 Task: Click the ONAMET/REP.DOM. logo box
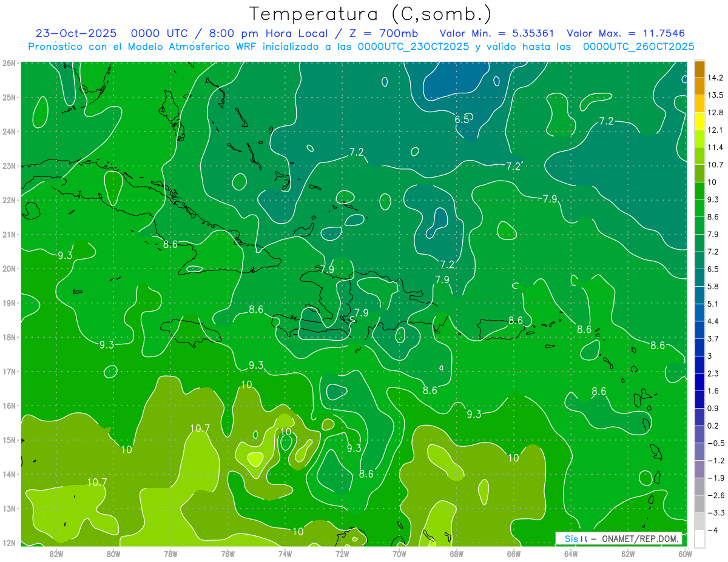619,538
